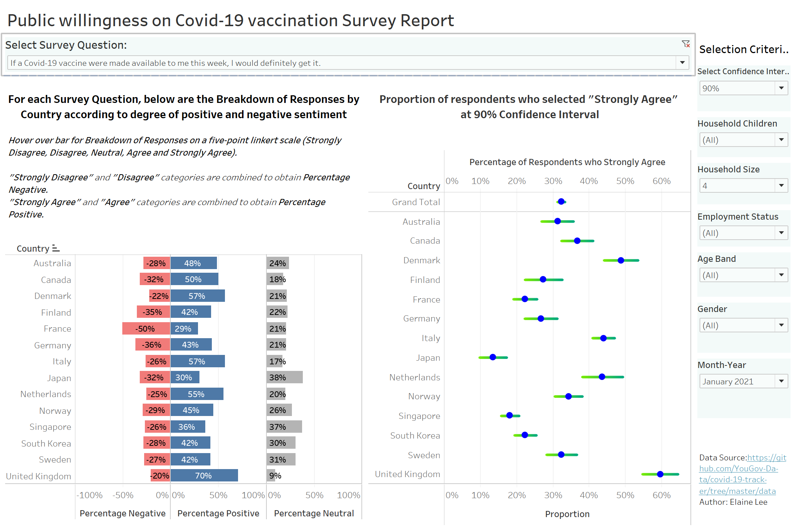Click the Country sort icon
Image resolution: width=796 pixels, height=532 pixels.
(56, 248)
